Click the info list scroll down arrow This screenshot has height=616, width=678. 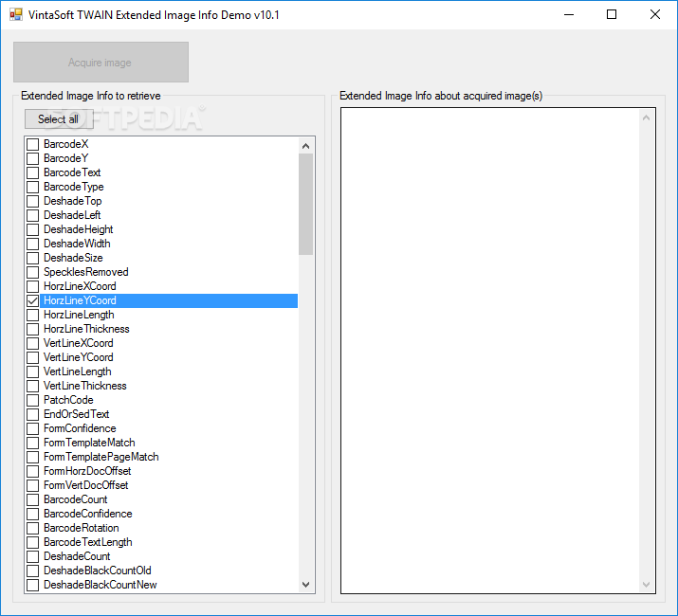pos(305,585)
